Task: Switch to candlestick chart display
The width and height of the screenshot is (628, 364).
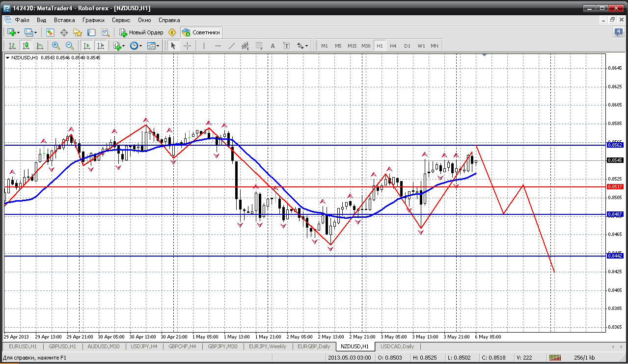Action: pos(26,46)
